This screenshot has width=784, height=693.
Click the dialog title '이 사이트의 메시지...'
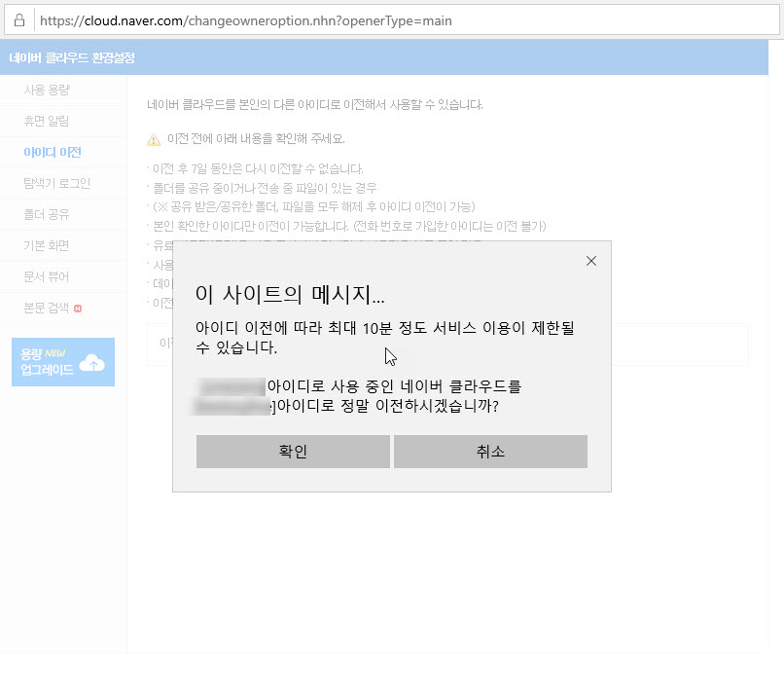pos(290,294)
